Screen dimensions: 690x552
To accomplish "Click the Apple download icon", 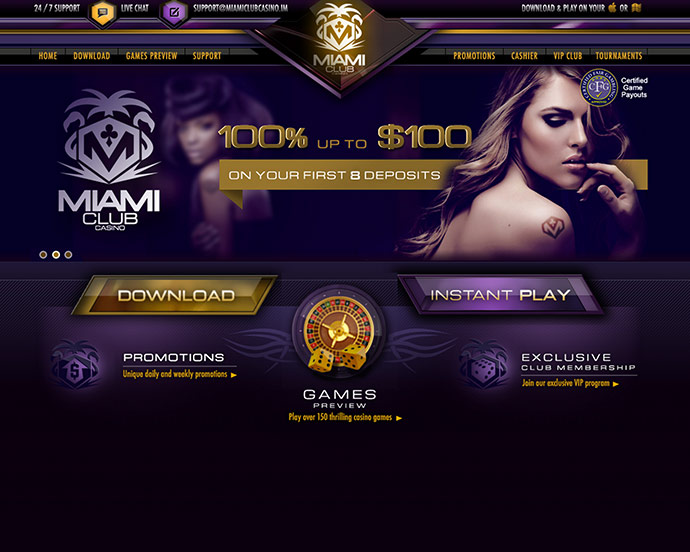I will [612, 7].
